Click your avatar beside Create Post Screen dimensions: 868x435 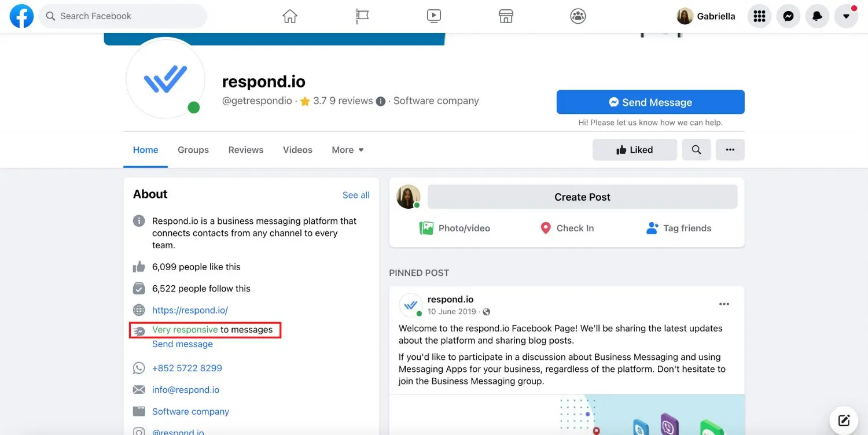[408, 197]
